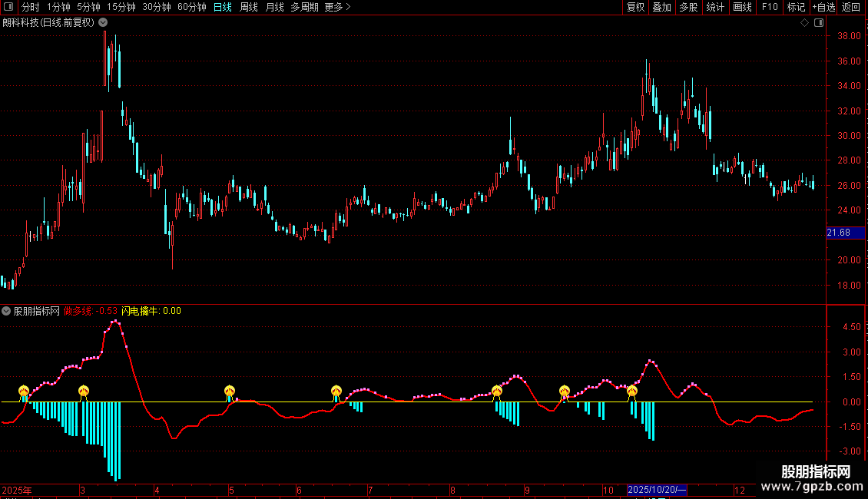This screenshot has height=499, width=868.
Task: Select the 60分钟 period
Action: coord(192,7)
